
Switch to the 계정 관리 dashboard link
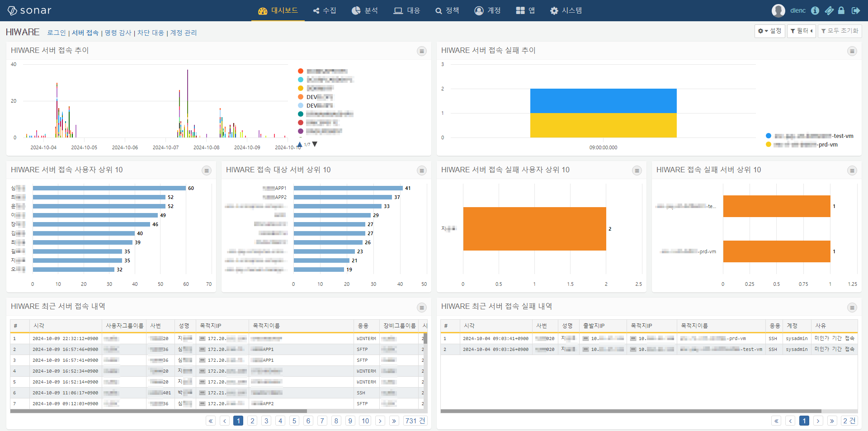(x=183, y=33)
